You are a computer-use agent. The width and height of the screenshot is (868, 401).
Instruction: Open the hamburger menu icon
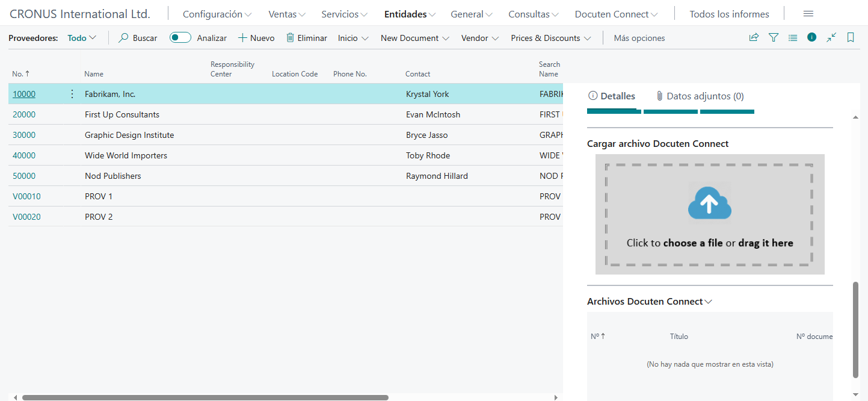pos(808,14)
